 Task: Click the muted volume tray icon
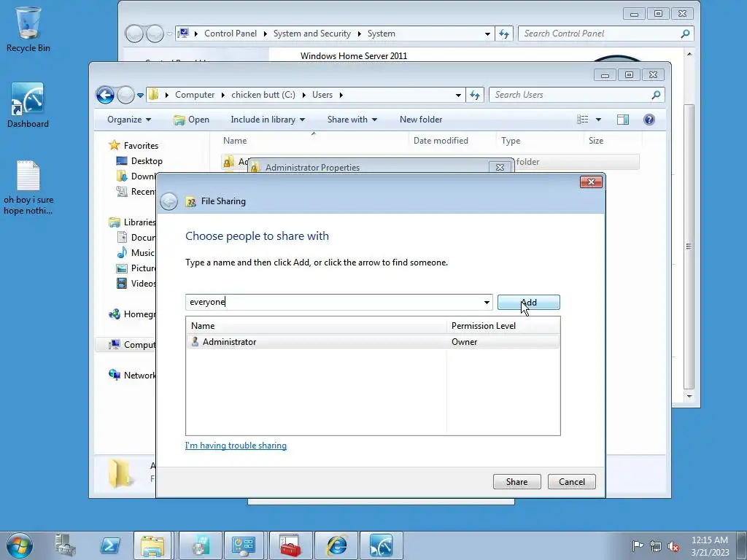[673, 545]
